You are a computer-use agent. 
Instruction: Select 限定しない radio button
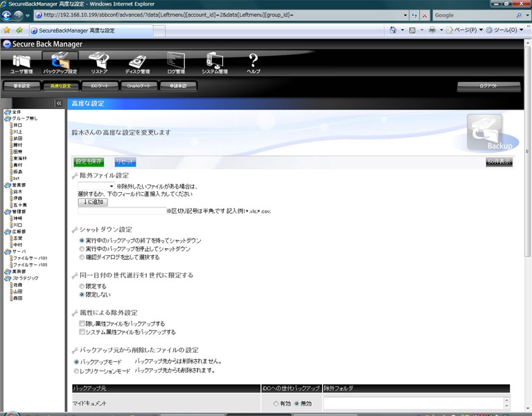tap(82, 295)
